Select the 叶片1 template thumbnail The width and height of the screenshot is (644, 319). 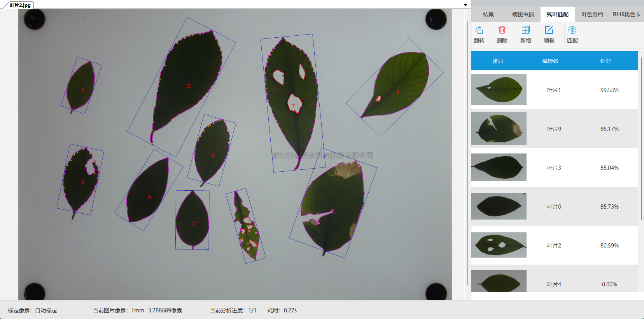pyautogui.click(x=499, y=90)
